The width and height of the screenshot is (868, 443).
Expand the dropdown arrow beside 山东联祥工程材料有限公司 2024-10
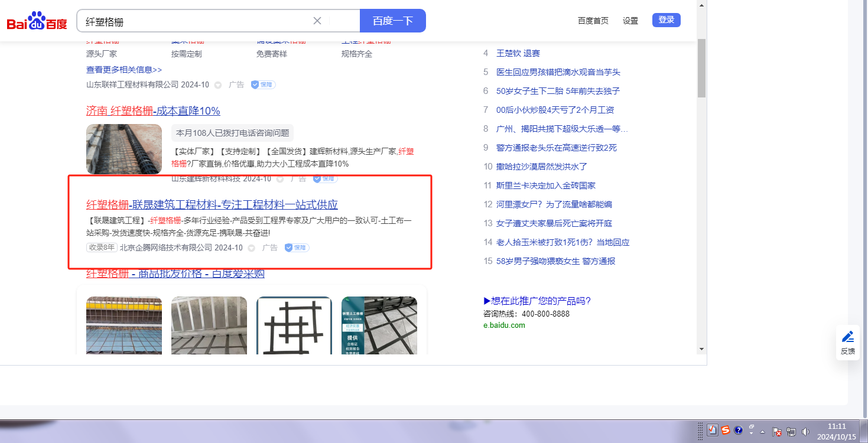[217, 85]
